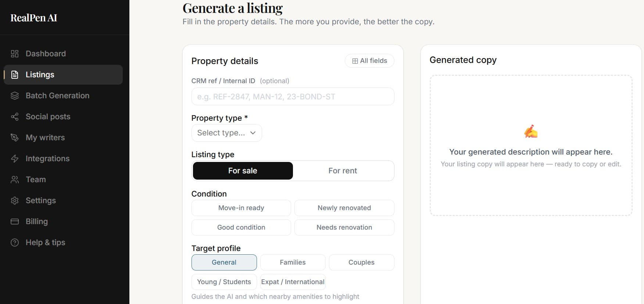
Task: Click the RealPen AI logo
Action: pyautogui.click(x=34, y=18)
